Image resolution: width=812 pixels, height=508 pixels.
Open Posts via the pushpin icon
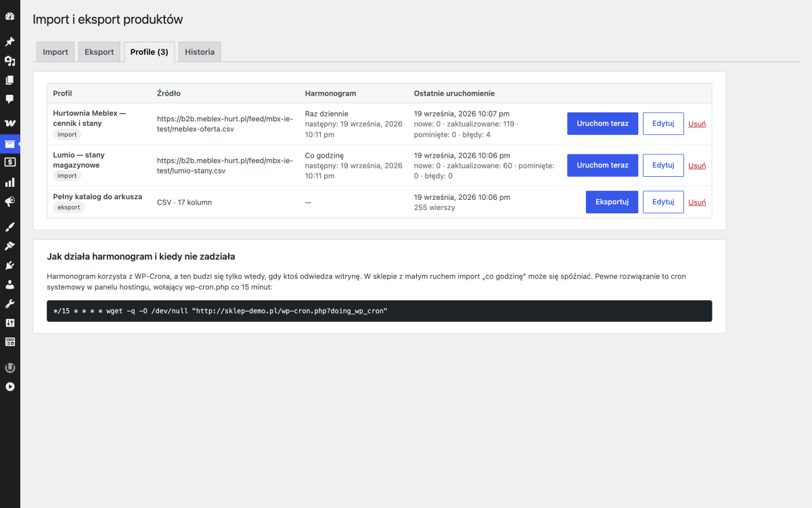coord(10,42)
